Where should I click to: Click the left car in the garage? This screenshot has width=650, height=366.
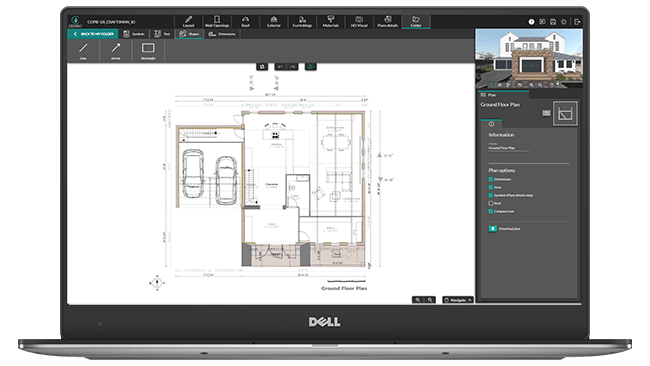(x=193, y=173)
